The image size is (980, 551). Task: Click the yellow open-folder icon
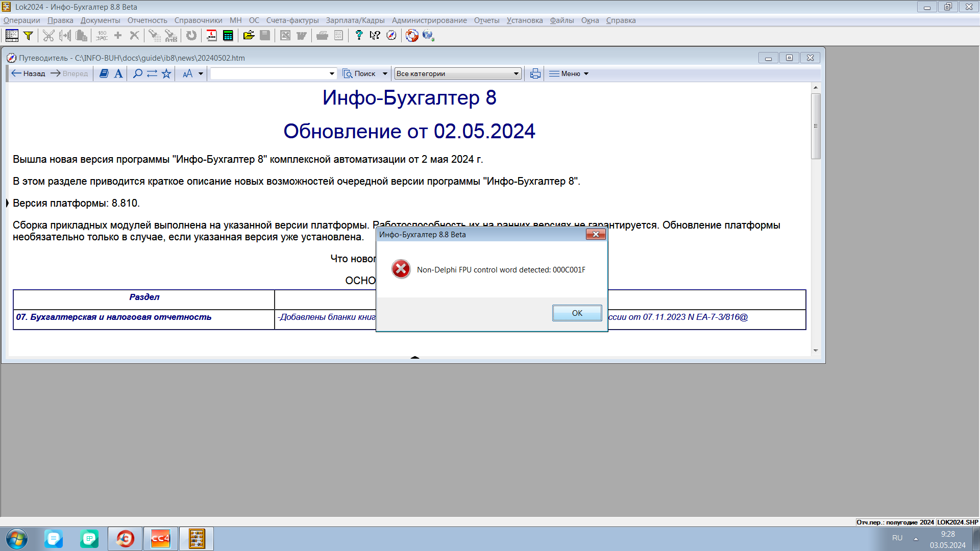point(249,35)
